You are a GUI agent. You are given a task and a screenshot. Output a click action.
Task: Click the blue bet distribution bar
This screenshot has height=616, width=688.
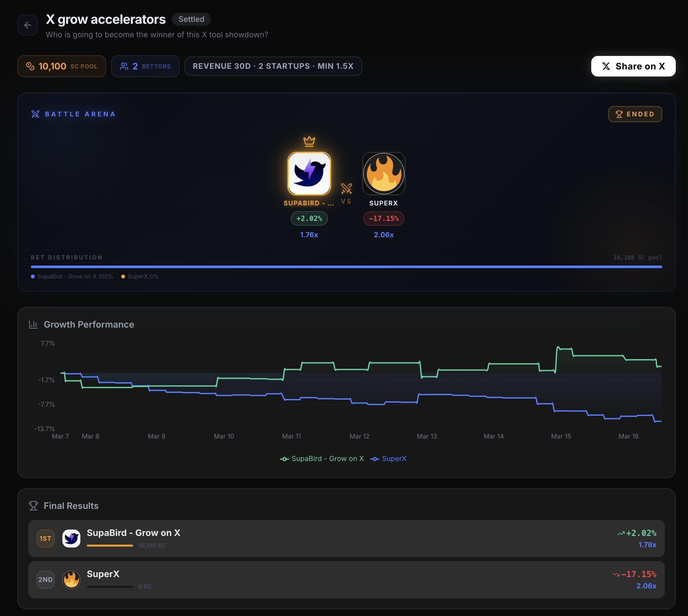pos(346,267)
